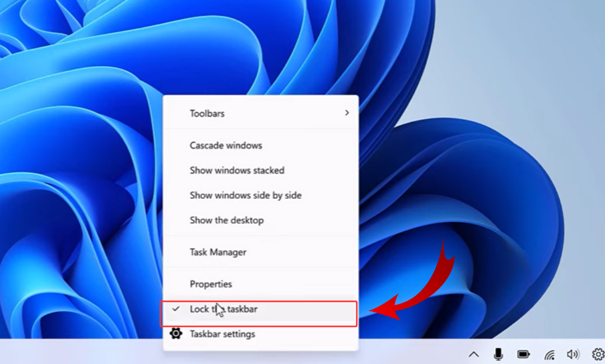Expand the Toolbars submenu arrow
Image resolution: width=605 pixels, height=364 pixels.
pyautogui.click(x=347, y=113)
